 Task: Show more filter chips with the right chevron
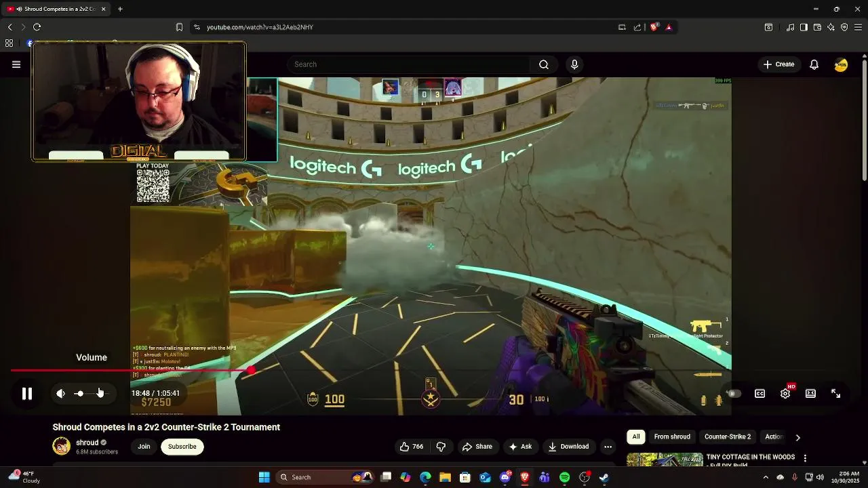797,437
